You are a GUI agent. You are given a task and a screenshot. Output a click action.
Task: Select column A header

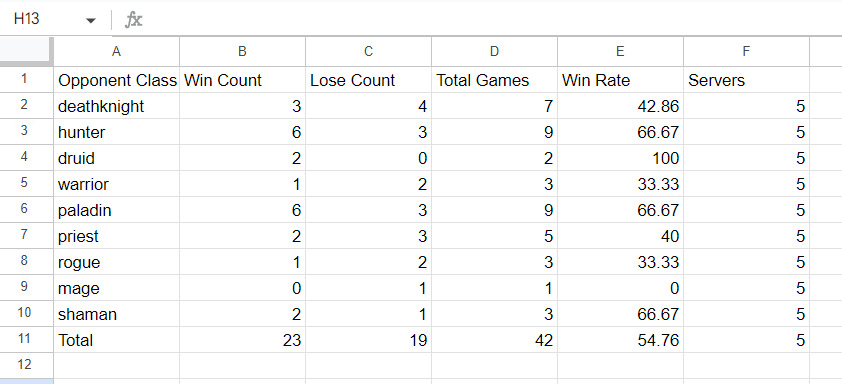tap(117, 52)
